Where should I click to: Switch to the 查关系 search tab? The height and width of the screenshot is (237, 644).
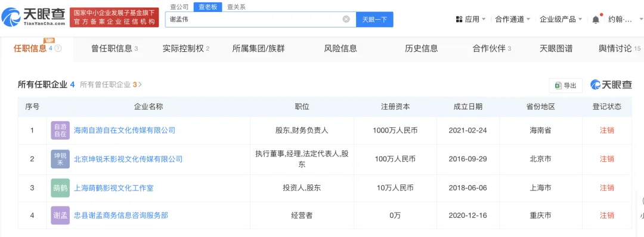(x=237, y=7)
